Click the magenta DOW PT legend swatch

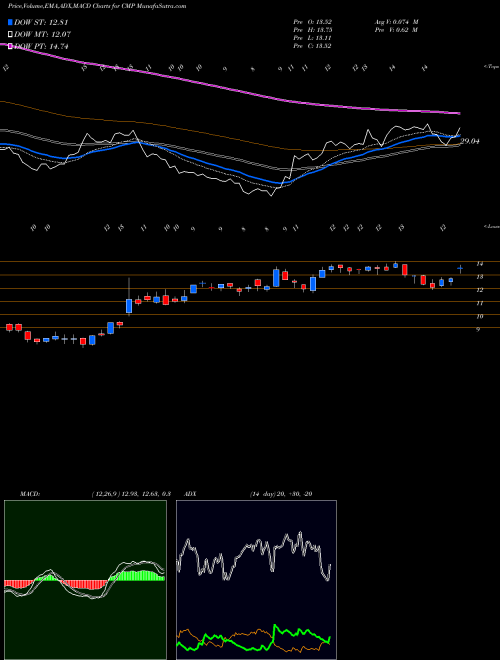[x=11, y=46]
